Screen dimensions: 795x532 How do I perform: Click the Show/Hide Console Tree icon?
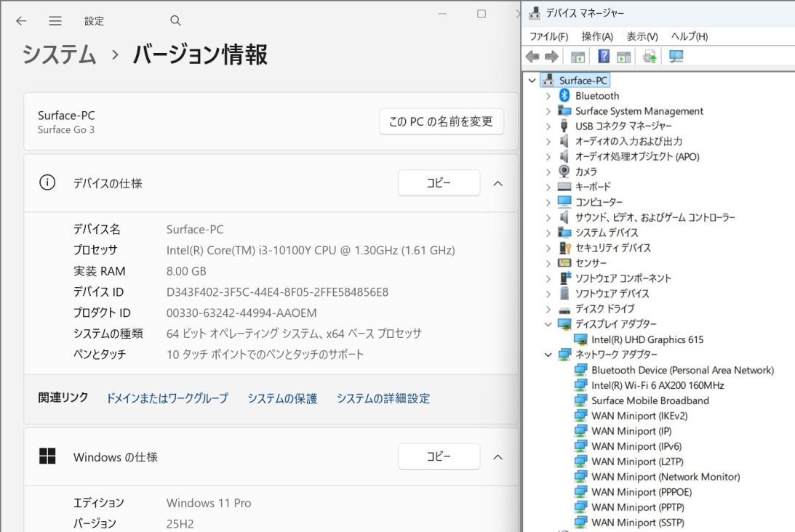[577, 57]
